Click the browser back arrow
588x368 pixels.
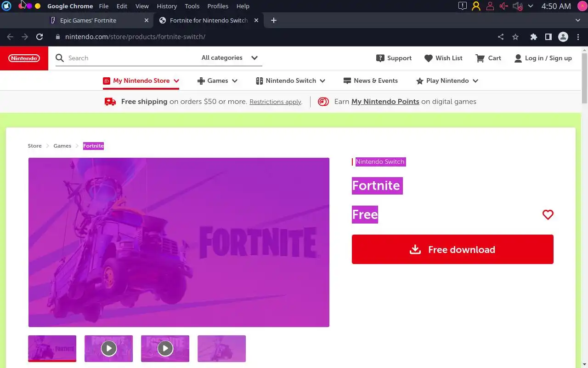(x=10, y=37)
